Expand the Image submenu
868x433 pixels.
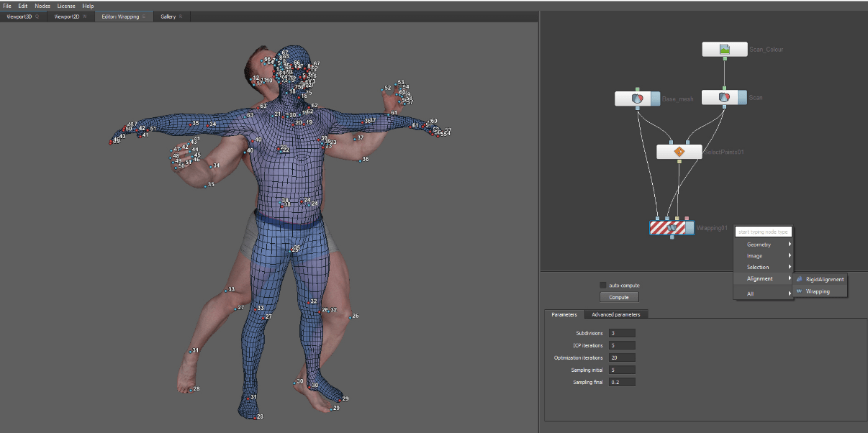[x=764, y=256]
